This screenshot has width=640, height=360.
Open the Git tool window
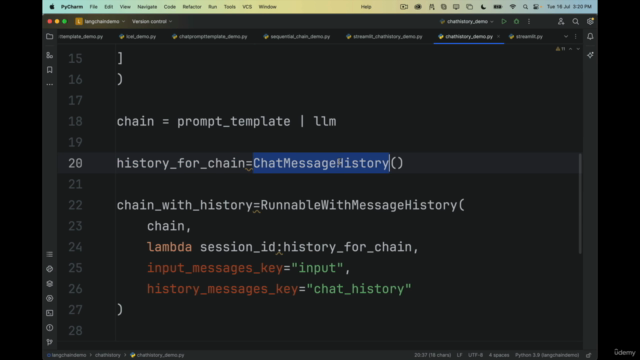pyautogui.click(x=49, y=342)
